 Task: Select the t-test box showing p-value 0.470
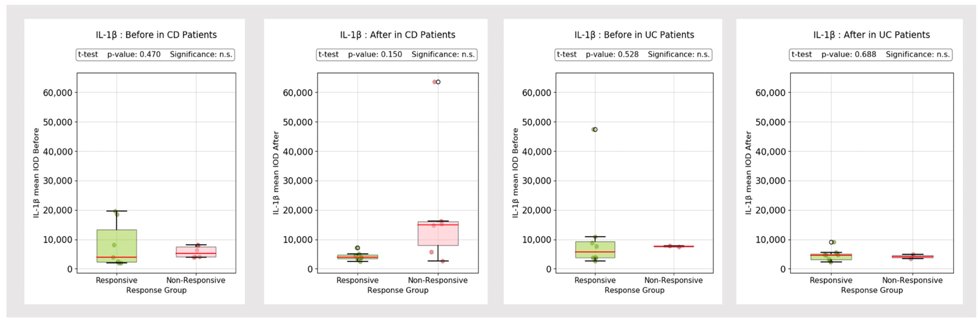point(155,55)
